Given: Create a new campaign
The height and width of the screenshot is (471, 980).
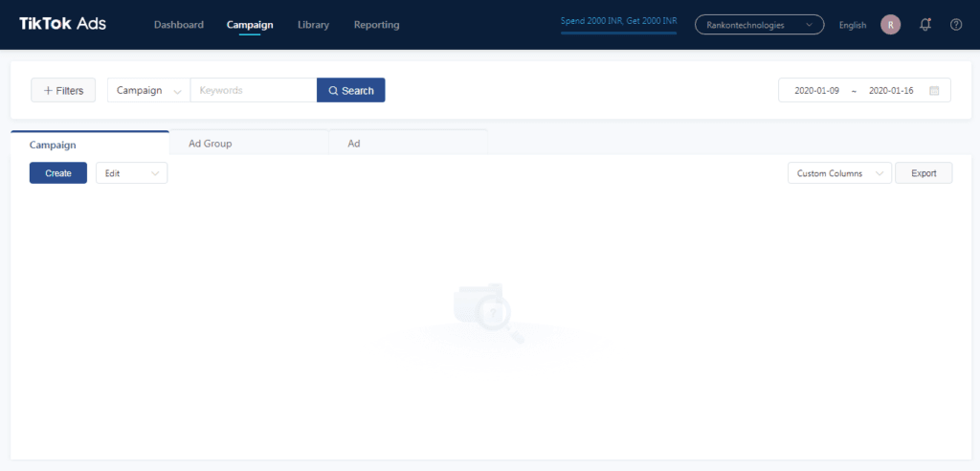Looking at the screenshot, I should pyautogui.click(x=58, y=173).
